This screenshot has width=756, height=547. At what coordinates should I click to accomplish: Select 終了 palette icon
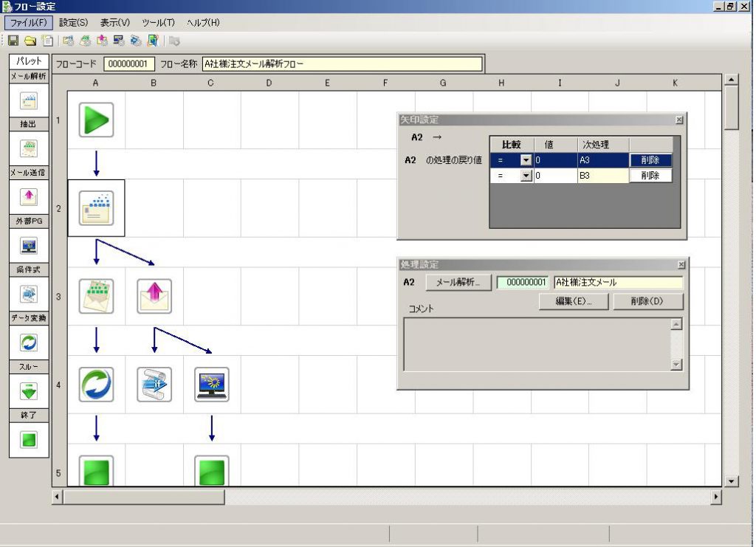tap(29, 439)
